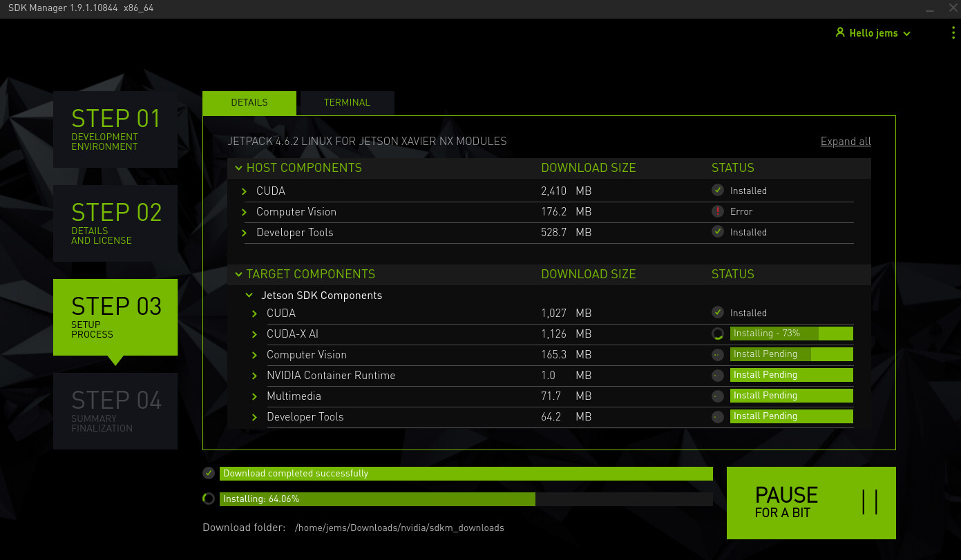961x560 pixels.
Task: Click the download folder path text
Action: pos(399,528)
